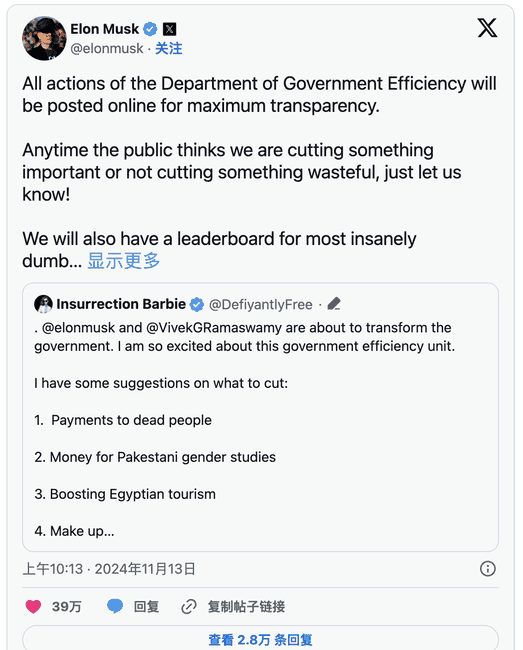Click Elon Musk's profile avatar
This screenshot has width=523, height=650.
pyautogui.click(x=44, y=39)
